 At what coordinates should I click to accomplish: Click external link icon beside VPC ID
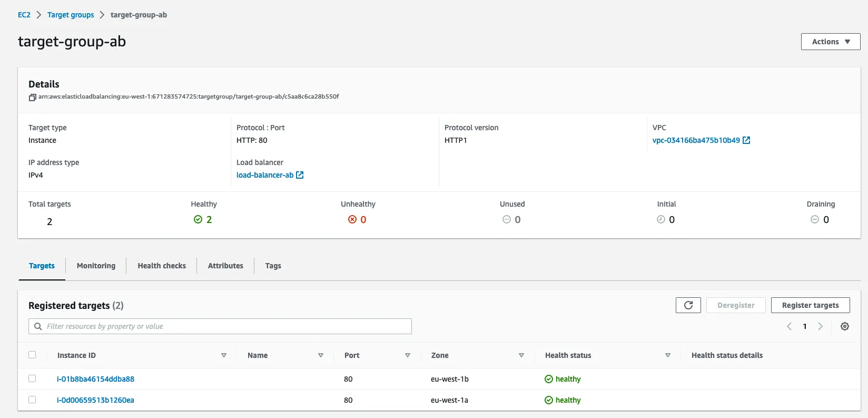(x=746, y=140)
